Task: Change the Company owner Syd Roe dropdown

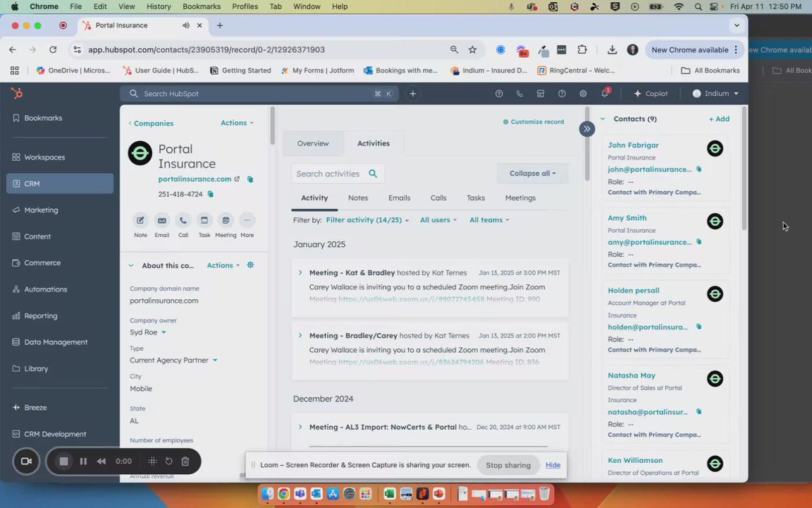Action: [x=148, y=332]
